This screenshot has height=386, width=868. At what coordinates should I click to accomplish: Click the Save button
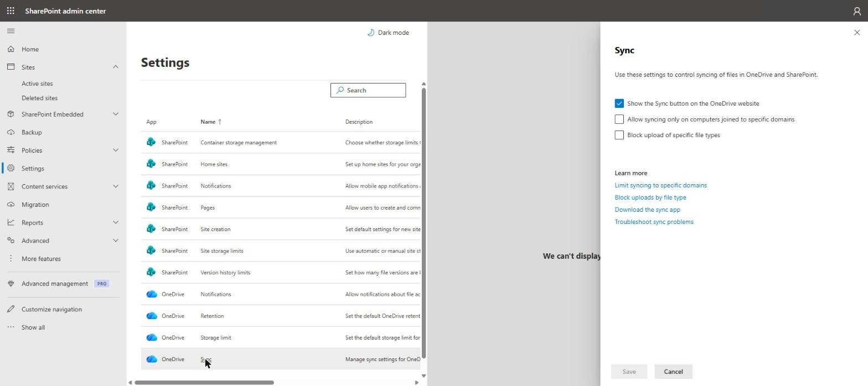(629, 372)
